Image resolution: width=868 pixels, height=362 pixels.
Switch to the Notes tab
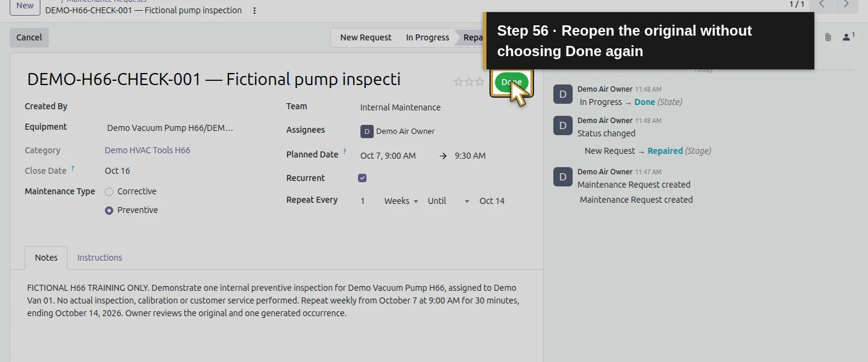point(46,258)
